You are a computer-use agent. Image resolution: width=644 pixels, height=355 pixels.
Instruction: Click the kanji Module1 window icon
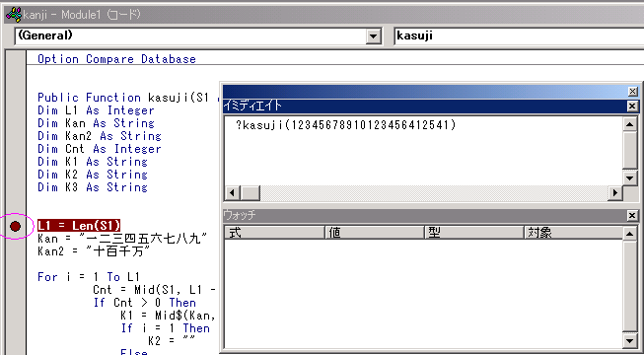tap(14, 15)
